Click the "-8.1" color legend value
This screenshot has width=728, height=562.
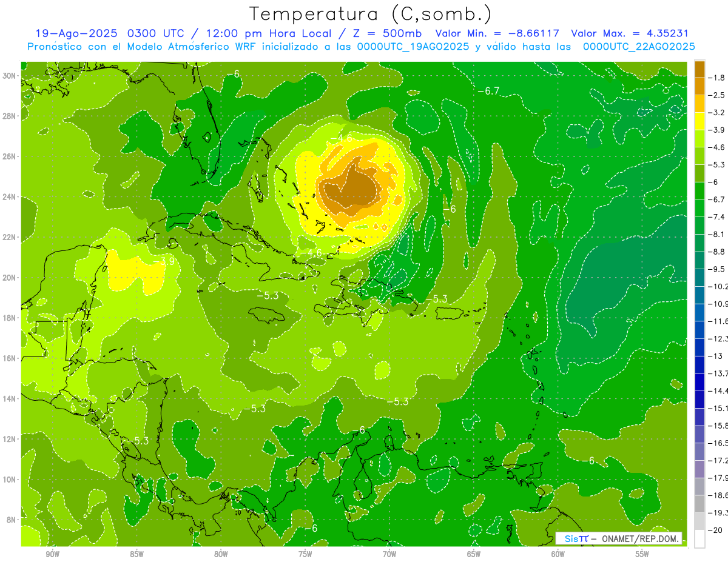point(717,234)
